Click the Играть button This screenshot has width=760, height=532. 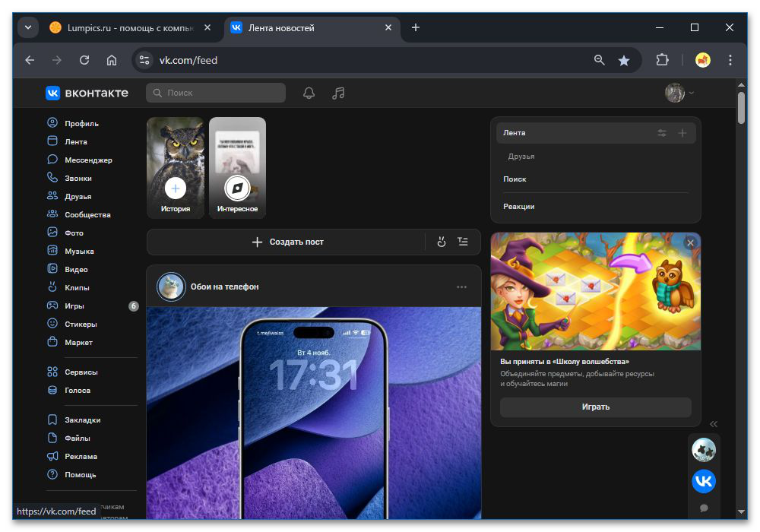click(x=596, y=407)
